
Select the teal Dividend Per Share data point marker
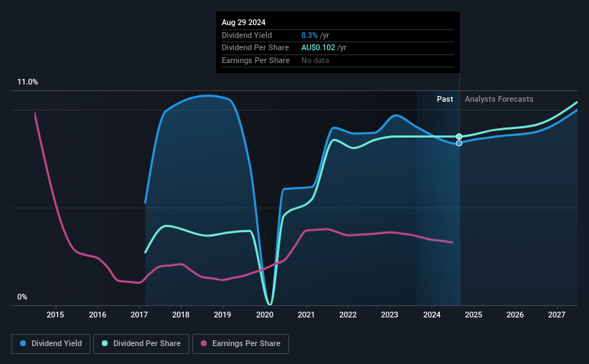pyautogui.click(x=459, y=137)
